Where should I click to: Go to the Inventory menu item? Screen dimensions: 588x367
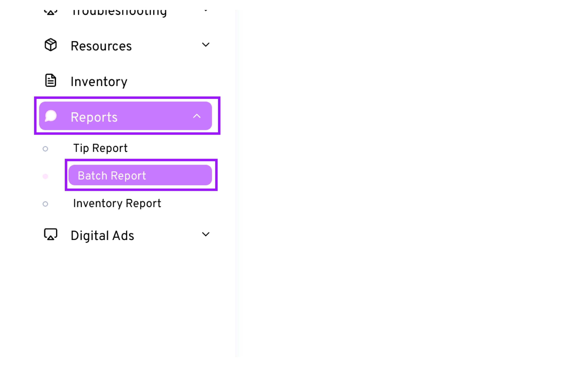pyautogui.click(x=99, y=82)
